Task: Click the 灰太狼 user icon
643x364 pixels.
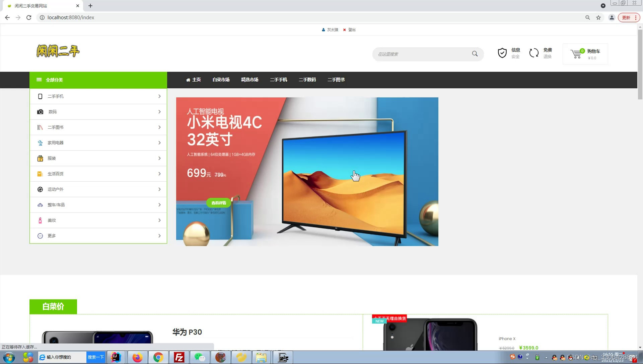Action: [x=323, y=30]
